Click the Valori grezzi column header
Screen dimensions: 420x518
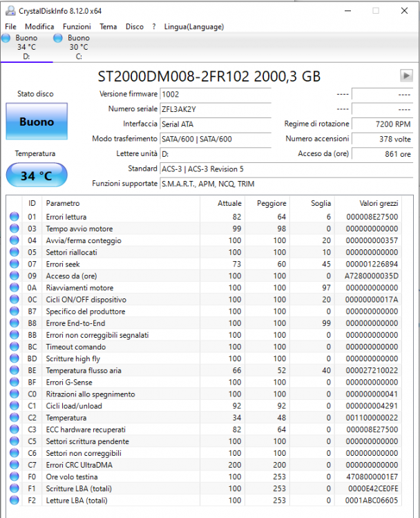(368, 203)
